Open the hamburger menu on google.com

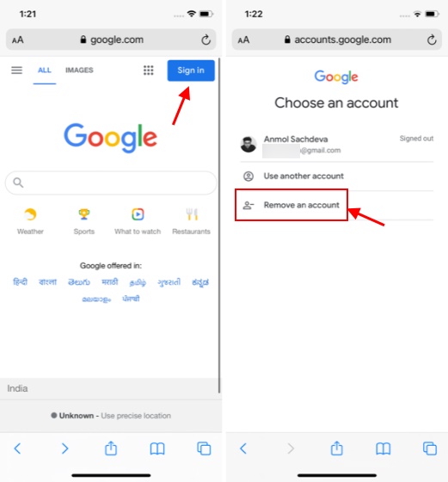pos(16,71)
